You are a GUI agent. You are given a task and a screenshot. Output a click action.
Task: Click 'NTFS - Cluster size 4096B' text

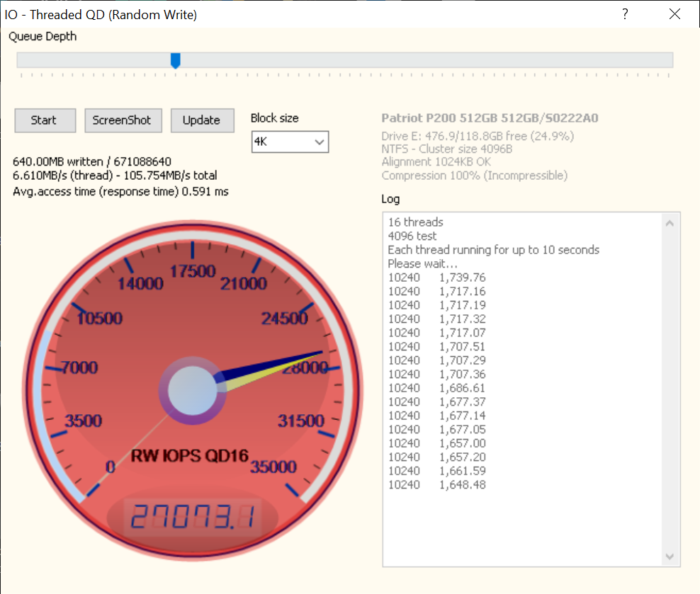[x=447, y=149]
